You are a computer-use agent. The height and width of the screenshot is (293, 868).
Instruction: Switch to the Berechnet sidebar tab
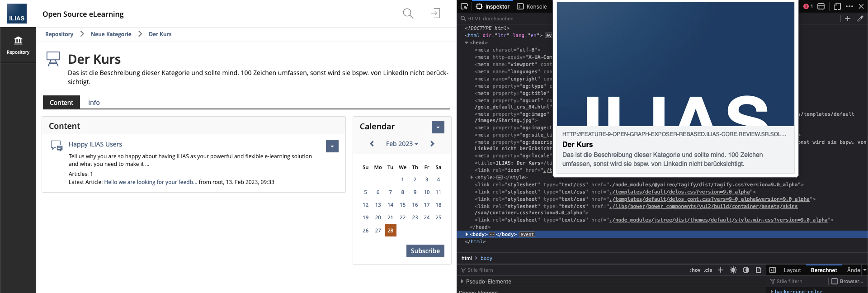pyautogui.click(x=824, y=270)
